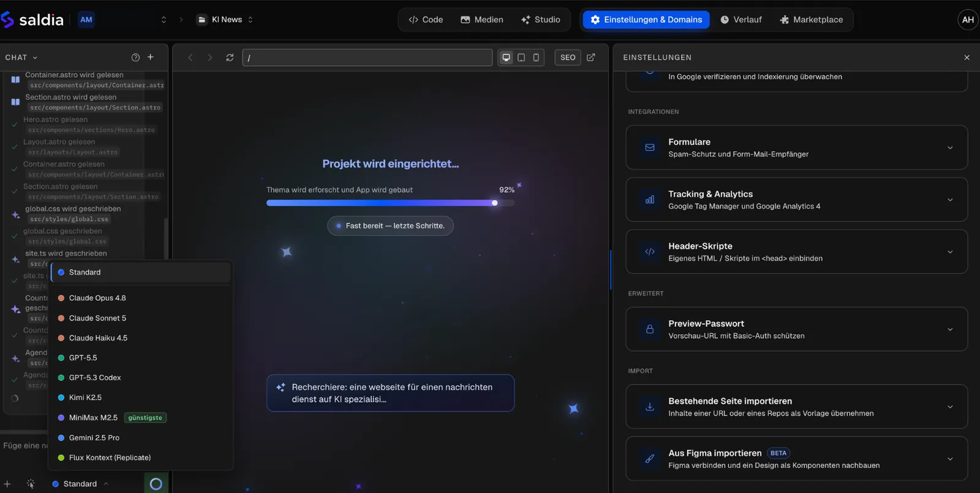Start a new chat with plus icon
The image size is (980, 493).
point(151,57)
